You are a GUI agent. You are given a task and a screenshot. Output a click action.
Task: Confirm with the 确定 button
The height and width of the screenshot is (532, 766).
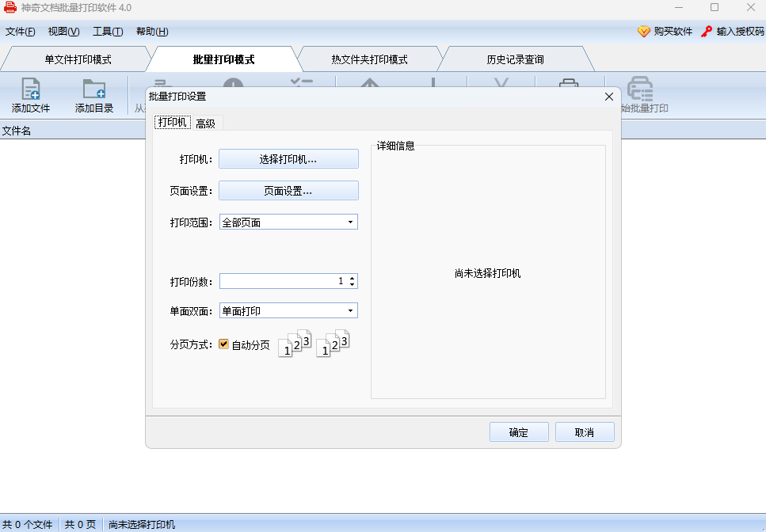pos(519,432)
